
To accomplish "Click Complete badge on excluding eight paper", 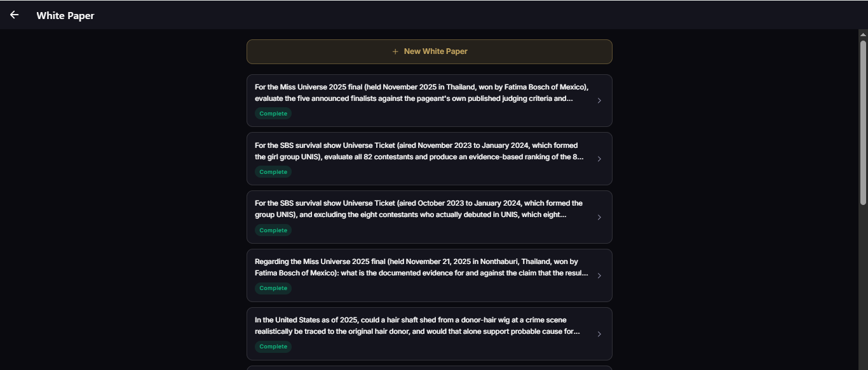I will (273, 230).
